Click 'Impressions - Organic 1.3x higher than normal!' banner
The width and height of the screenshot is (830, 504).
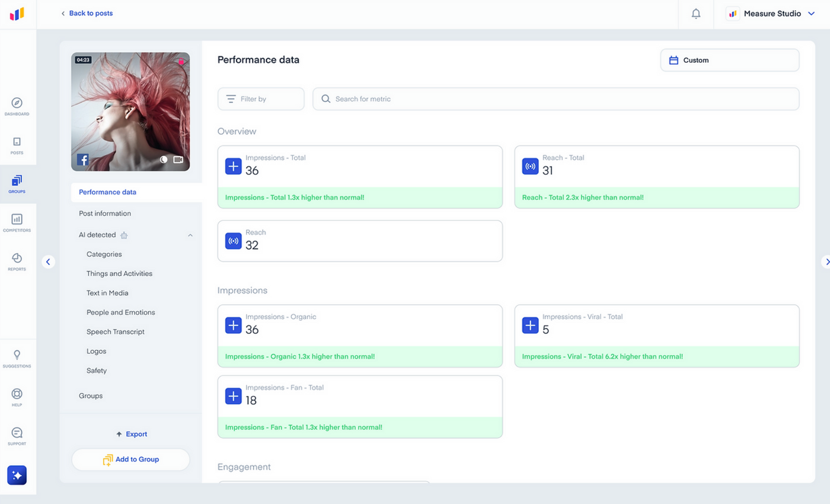360,356
